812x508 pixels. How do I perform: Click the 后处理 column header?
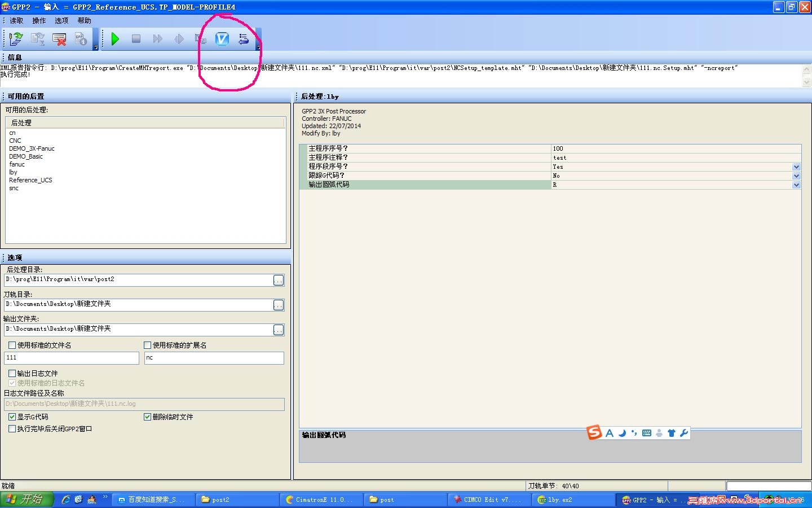145,122
